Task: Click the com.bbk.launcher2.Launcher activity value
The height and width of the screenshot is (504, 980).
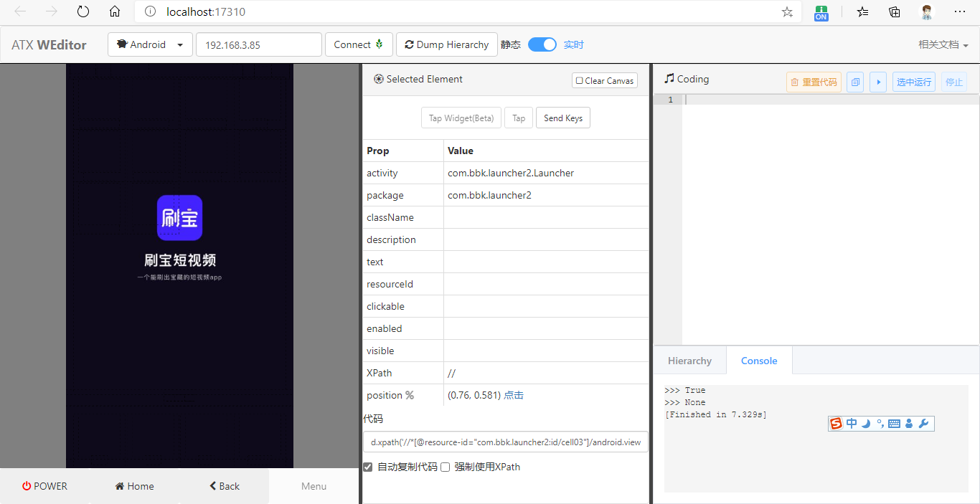Action: click(511, 173)
